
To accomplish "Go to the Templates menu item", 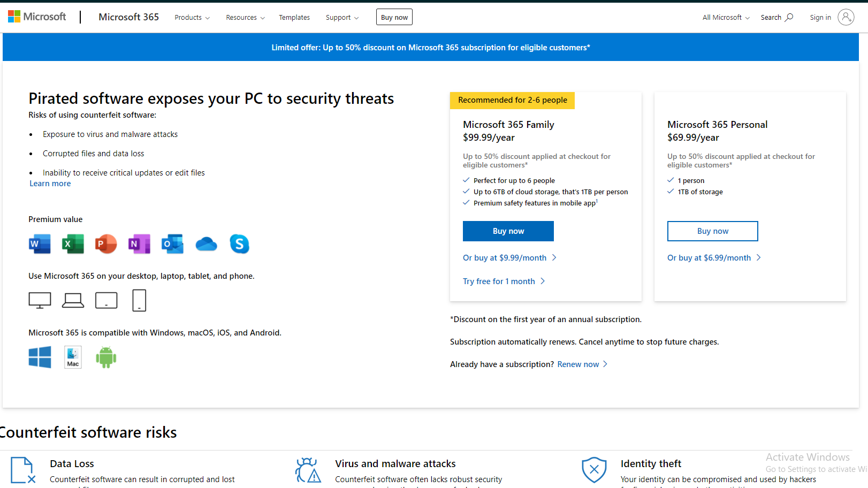I will click(294, 18).
